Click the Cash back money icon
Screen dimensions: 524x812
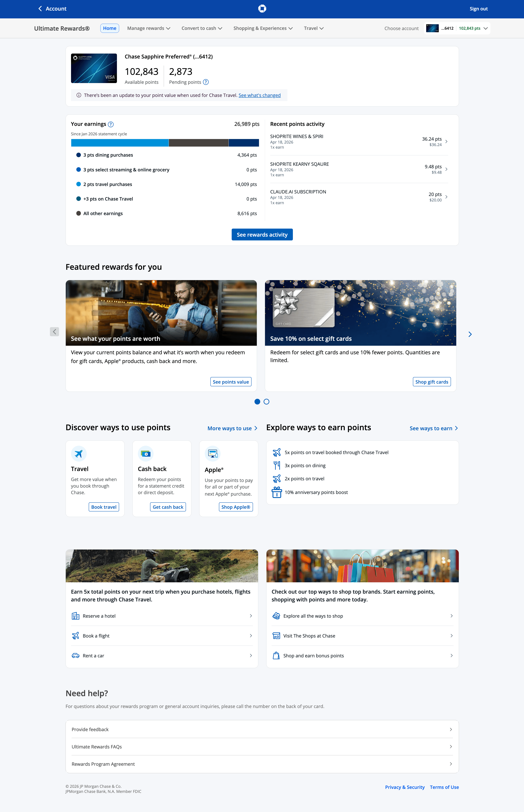[x=146, y=454]
